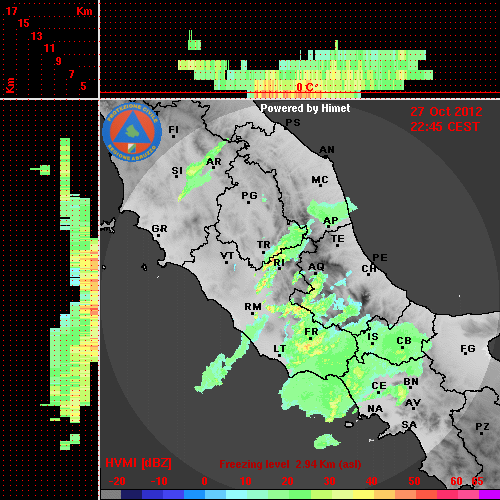The height and width of the screenshot is (500, 500).
Task: Select the RM city marker
Action: 253,314
